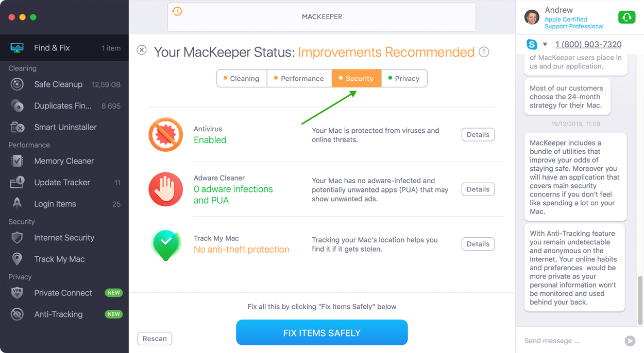Open the Duplicates Finder tool
Viewport: 644px width, 353px height.
pyautogui.click(x=64, y=106)
